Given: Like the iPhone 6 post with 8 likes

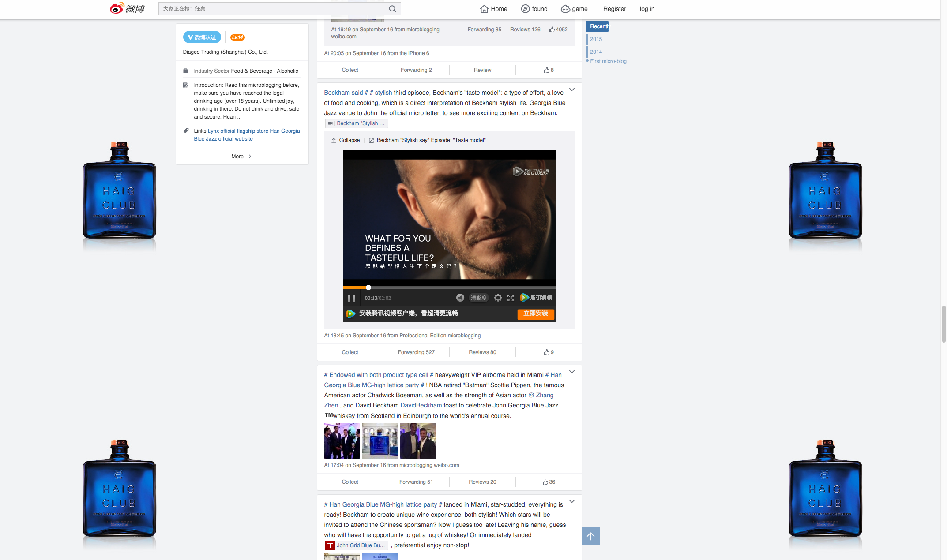Looking at the screenshot, I should (x=549, y=70).
